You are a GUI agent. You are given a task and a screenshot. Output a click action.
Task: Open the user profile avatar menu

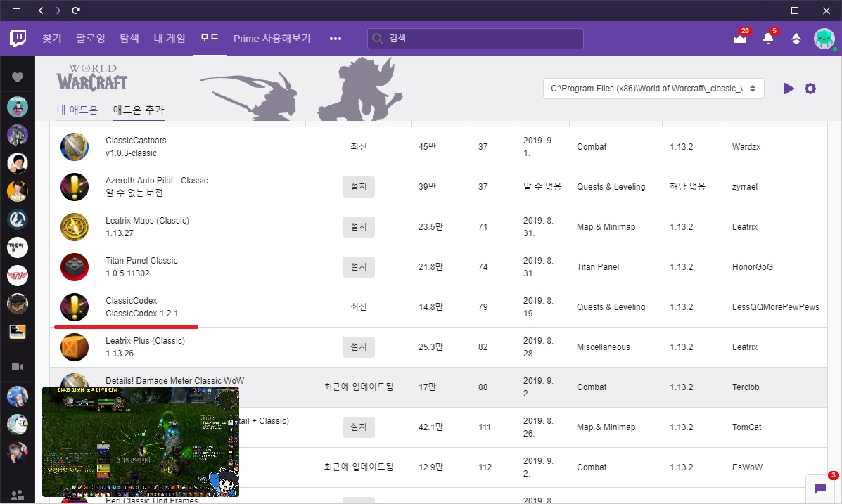824,39
